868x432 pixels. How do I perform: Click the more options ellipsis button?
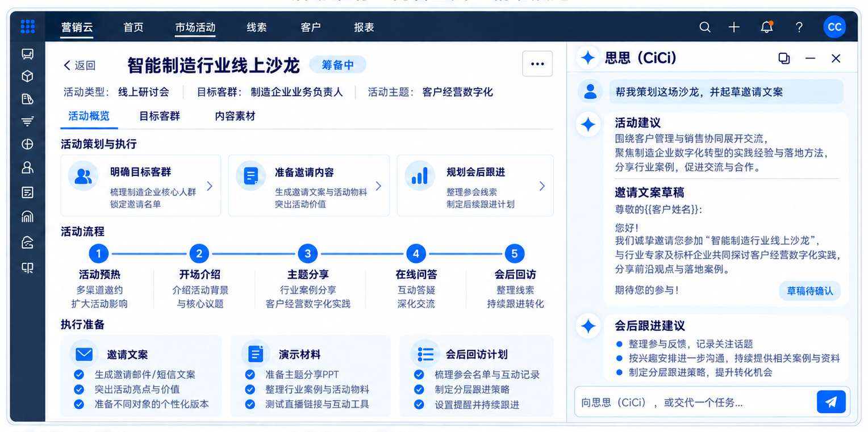tap(537, 64)
